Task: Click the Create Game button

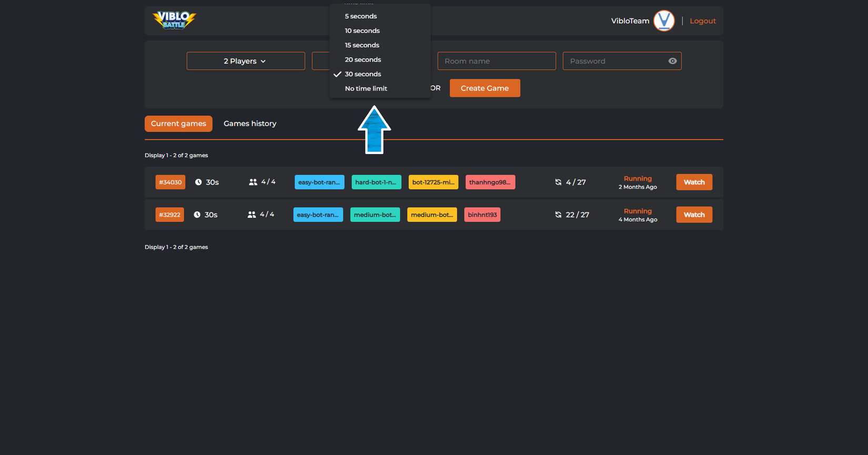Action: (485, 88)
